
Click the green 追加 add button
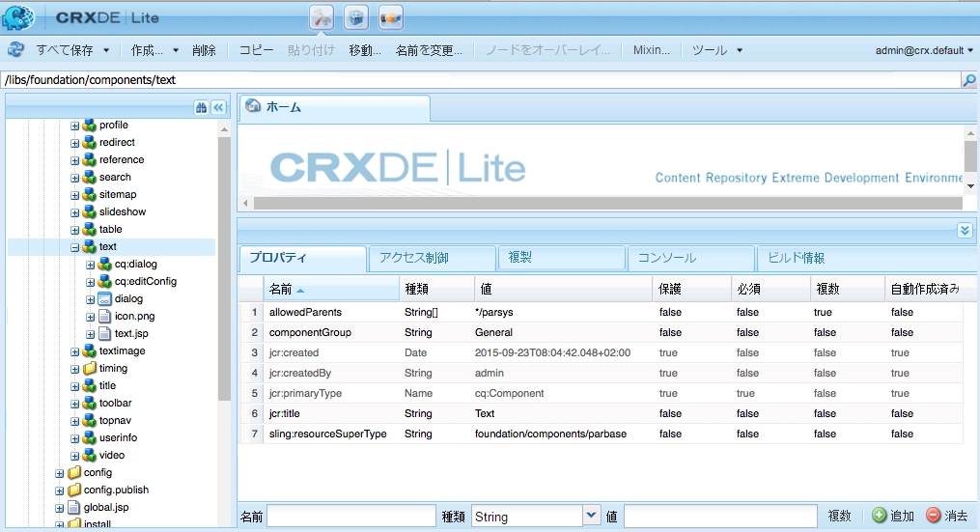pos(893,516)
